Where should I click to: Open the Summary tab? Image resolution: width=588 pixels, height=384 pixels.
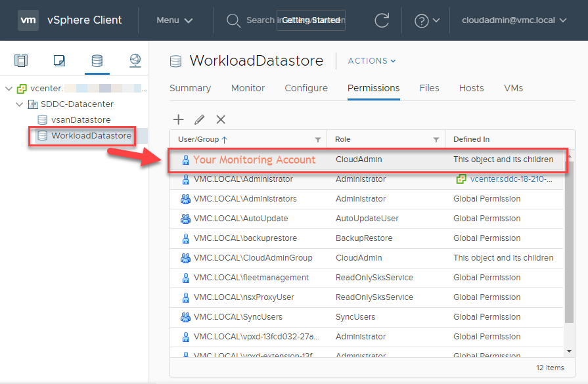190,88
